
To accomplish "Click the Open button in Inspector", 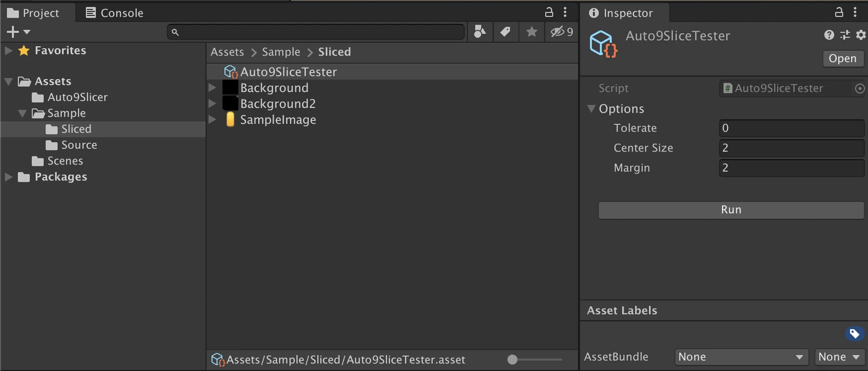I will (x=843, y=59).
